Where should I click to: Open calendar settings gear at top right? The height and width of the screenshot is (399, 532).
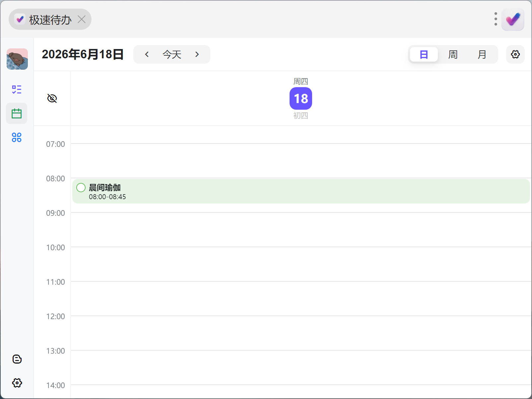pos(515,54)
